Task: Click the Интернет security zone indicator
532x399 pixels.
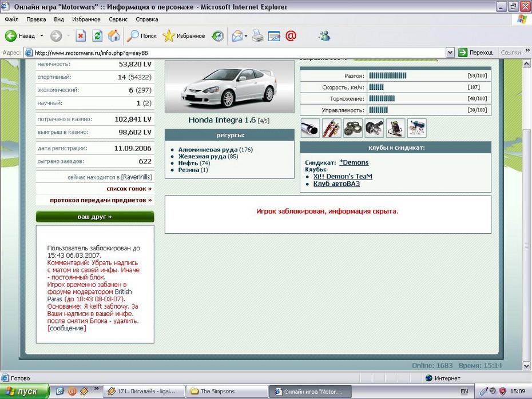Action: click(443, 378)
